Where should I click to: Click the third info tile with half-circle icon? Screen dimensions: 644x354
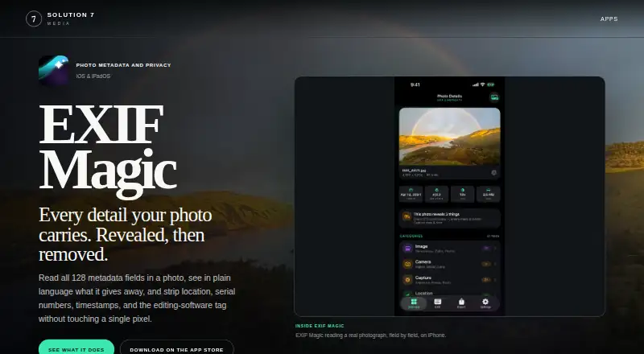coord(462,194)
